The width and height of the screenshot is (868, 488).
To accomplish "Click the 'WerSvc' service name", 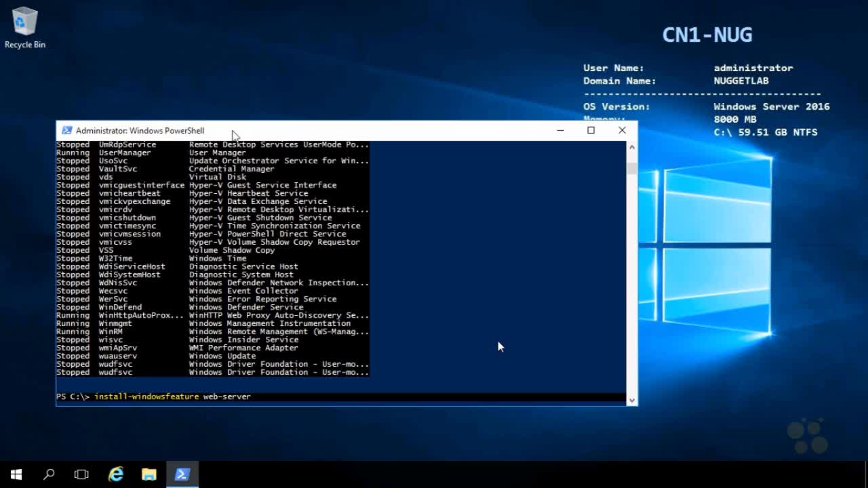I will (113, 299).
